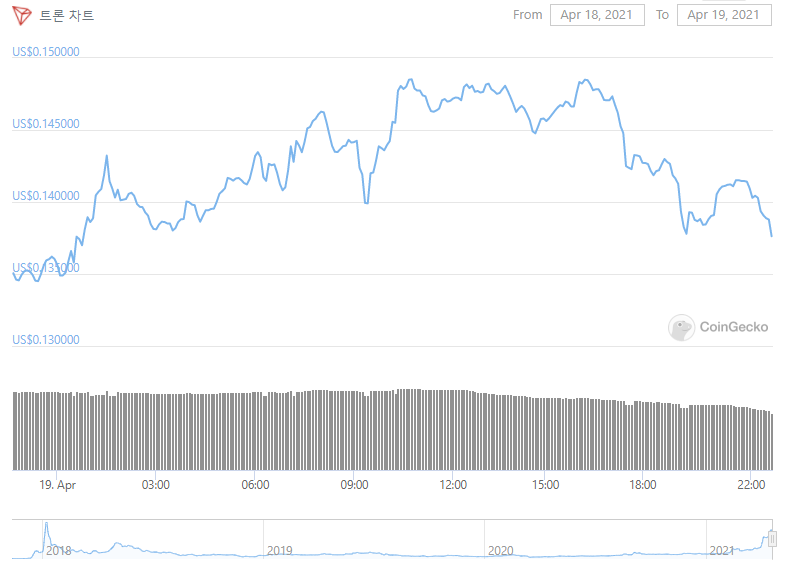Click 2020 in the range navigator
The width and height of the screenshot is (807, 574).
[x=501, y=551]
